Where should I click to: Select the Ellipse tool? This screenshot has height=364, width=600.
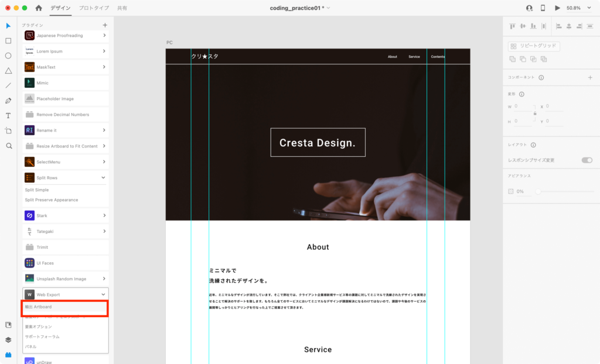coord(8,56)
